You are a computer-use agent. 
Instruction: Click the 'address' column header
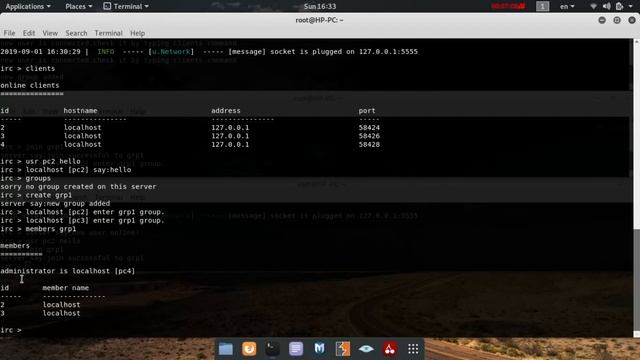pos(226,111)
